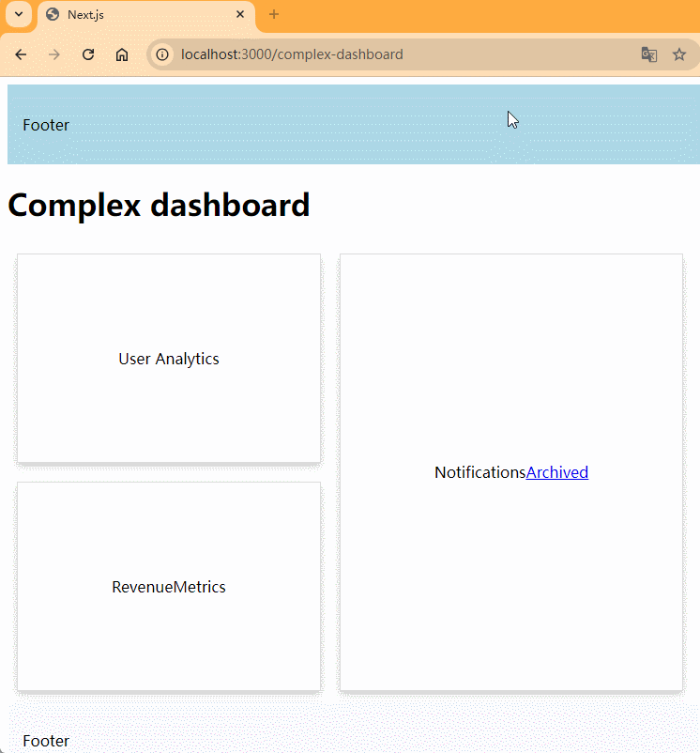Open a new tab with plus button
The width and height of the screenshot is (700, 753).
tap(274, 15)
